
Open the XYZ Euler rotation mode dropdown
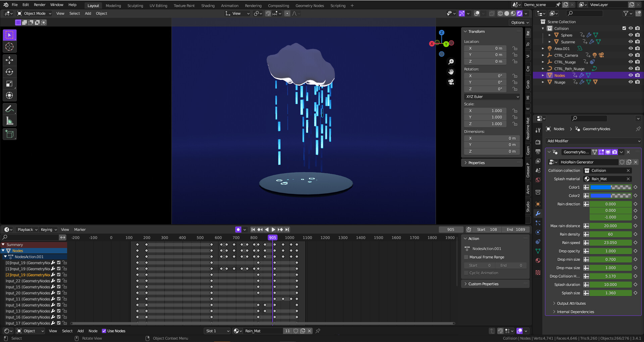[492, 97]
